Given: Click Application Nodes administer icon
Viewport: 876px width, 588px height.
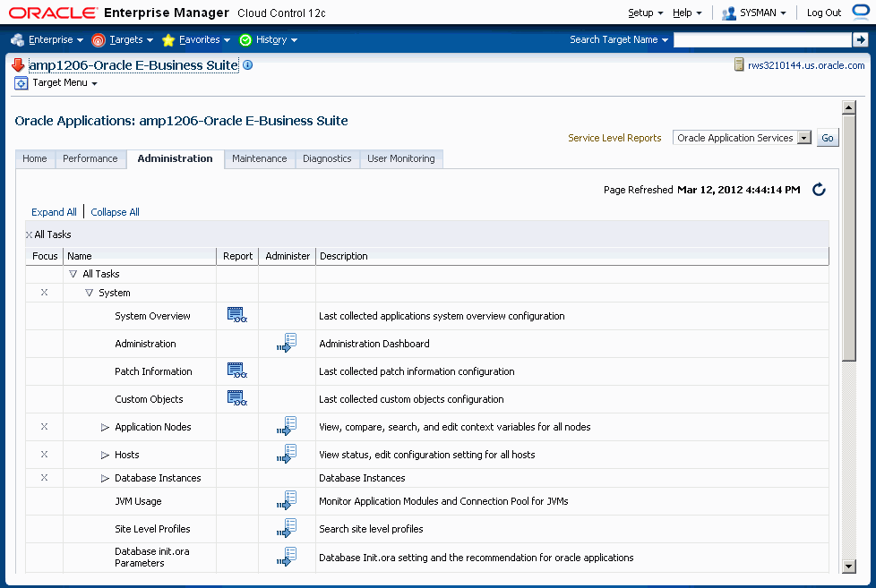Looking at the screenshot, I should 287,426.
